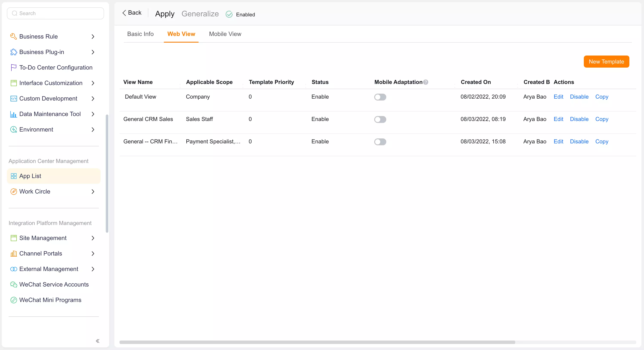Click the Business Plug-in puzzle icon
The height and width of the screenshot is (350, 644).
coord(14,52)
